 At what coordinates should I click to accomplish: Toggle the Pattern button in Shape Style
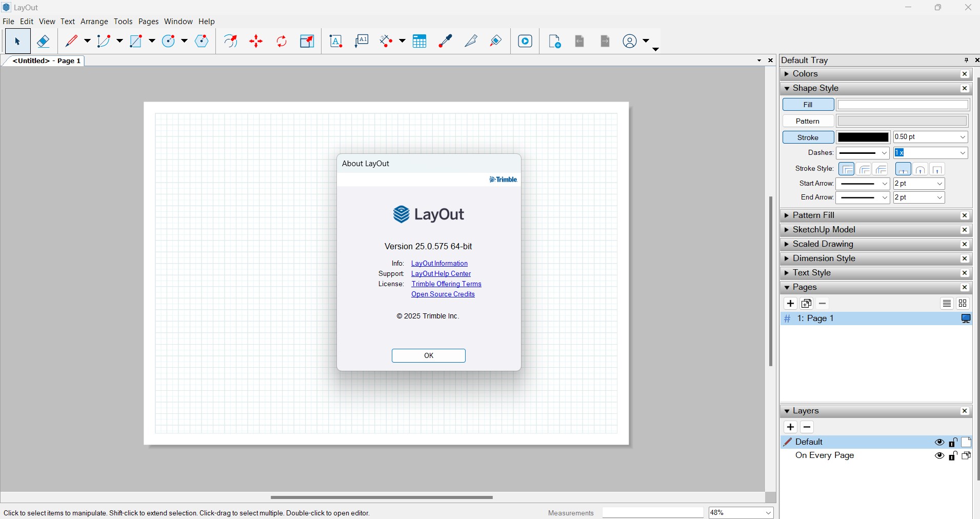(x=808, y=121)
